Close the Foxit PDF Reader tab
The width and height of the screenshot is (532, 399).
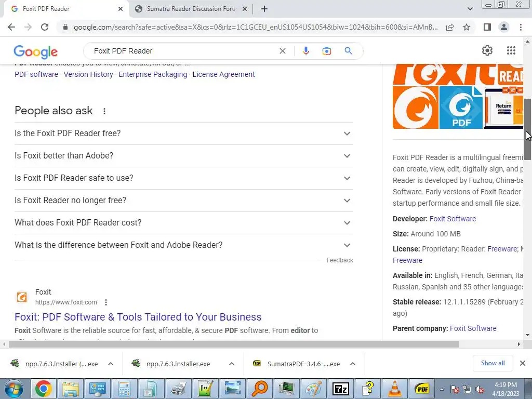pyautogui.click(x=121, y=9)
